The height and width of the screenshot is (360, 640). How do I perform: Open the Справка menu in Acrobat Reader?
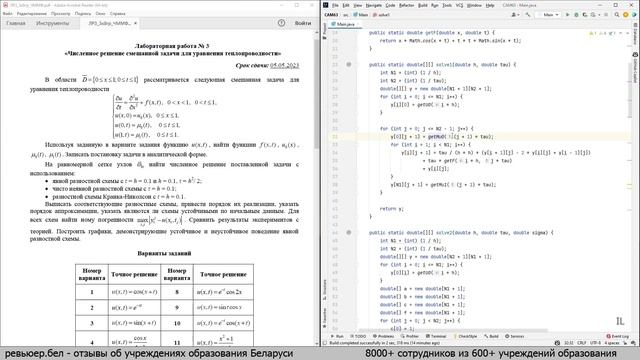118,13
